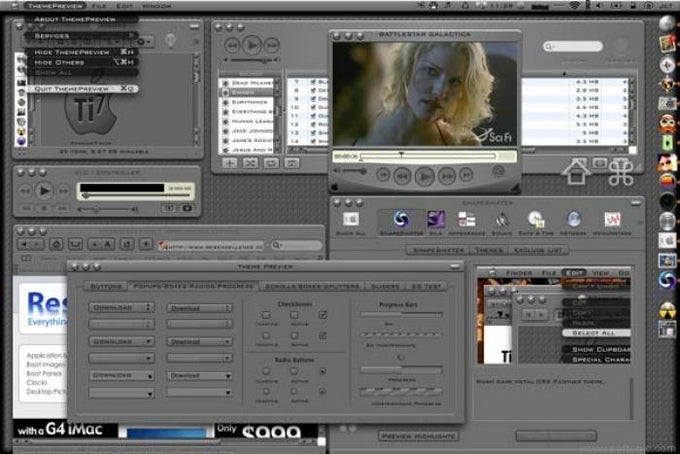680x454 pixels.
Task: Click the rewind button in the QuickTime player
Action: (x=403, y=176)
